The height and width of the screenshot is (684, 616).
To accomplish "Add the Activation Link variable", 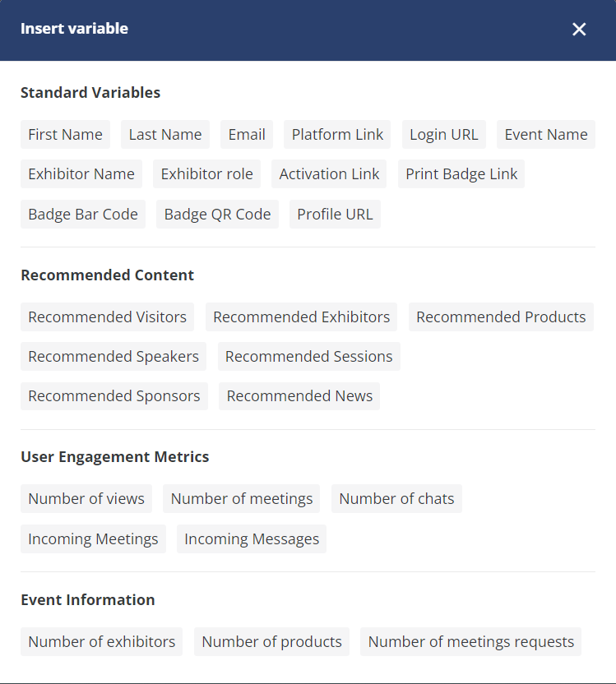I will click(x=329, y=174).
